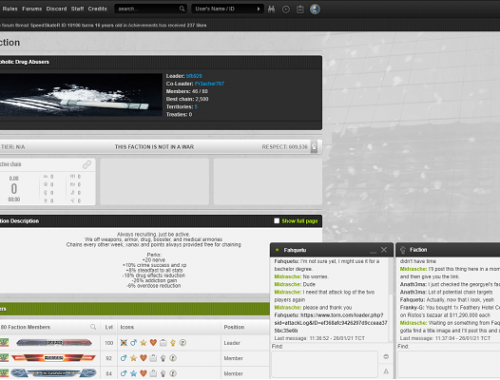Click the clock icon in top bar
This screenshot has width=500, height=380.
[x=286, y=9]
